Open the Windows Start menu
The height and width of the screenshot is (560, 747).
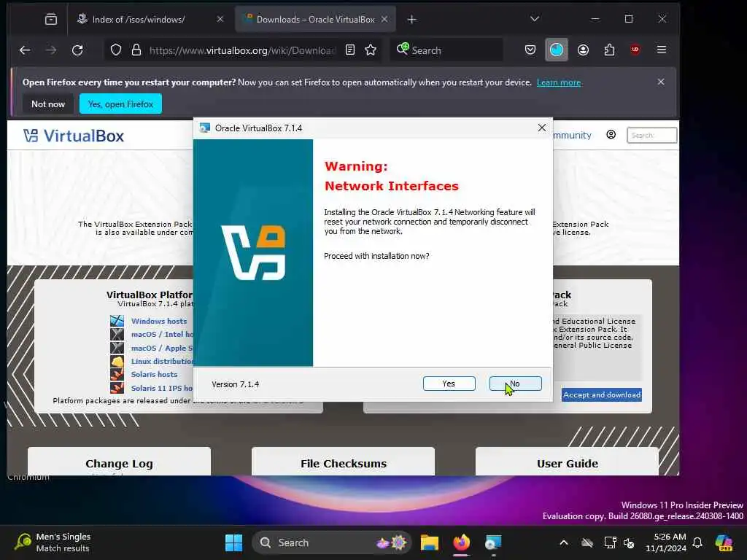pyautogui.click(x=233, y=542)
